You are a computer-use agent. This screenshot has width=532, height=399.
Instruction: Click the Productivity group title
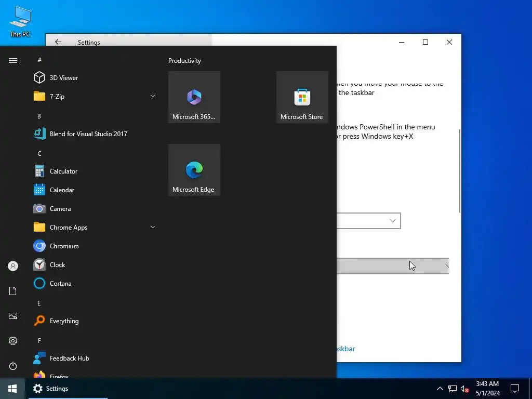(x=184, y=61)
